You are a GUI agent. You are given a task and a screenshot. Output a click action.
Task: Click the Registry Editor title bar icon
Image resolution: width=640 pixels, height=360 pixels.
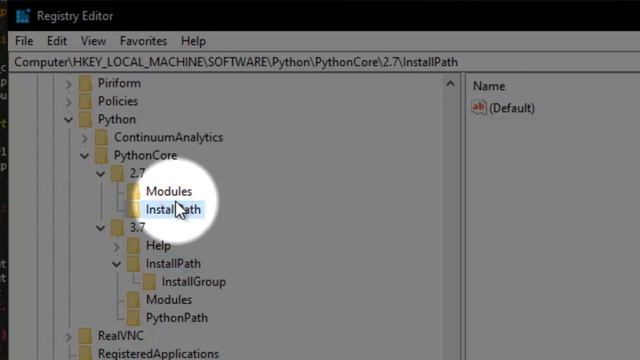click(x=23, y=16)
